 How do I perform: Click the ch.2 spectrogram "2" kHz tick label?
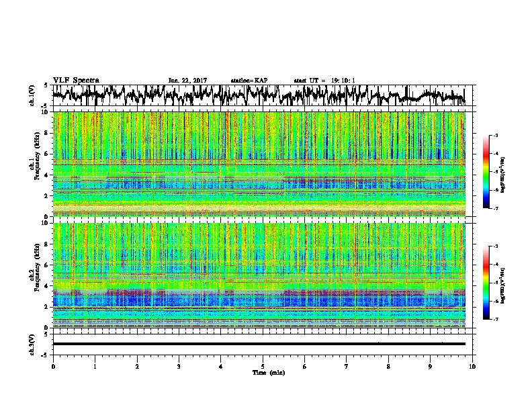(47, 307)
